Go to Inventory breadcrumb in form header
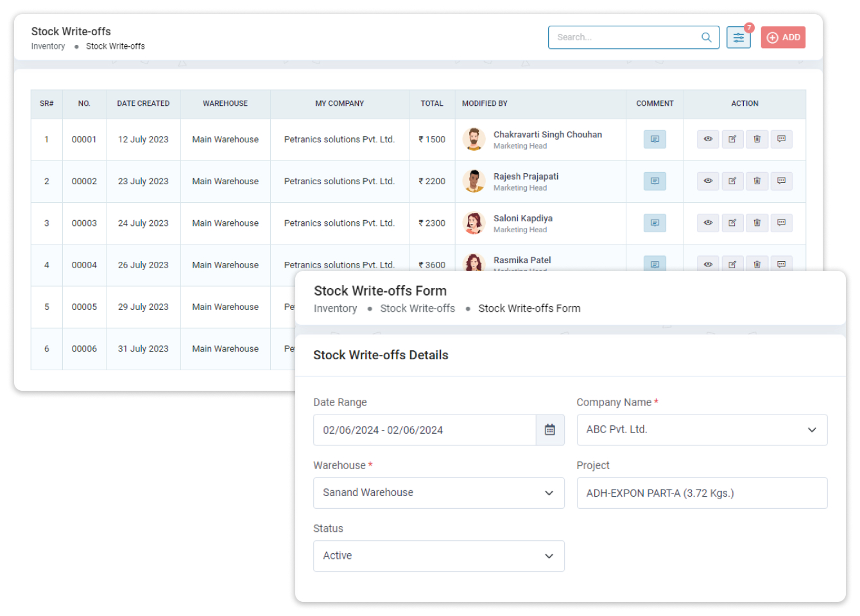Image resolution: width=860 pixels, height=616 pixels. coord(335,309)
